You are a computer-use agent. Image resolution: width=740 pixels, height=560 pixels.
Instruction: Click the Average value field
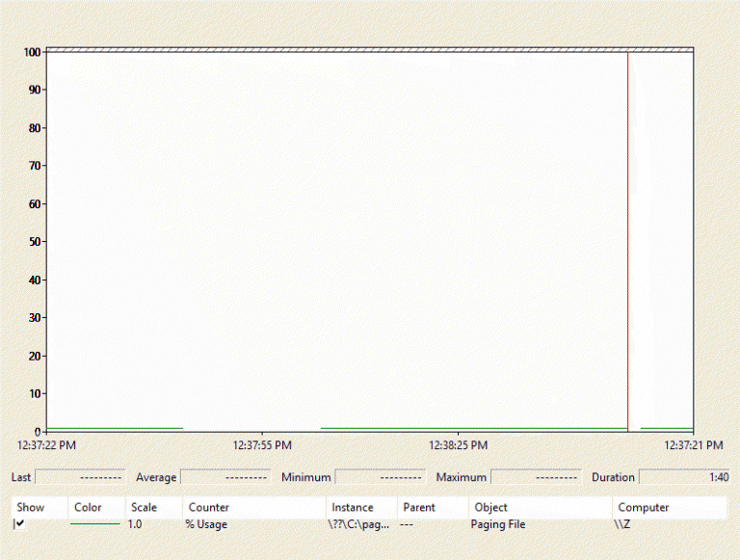pyautogui.click(x=225, y=476)
